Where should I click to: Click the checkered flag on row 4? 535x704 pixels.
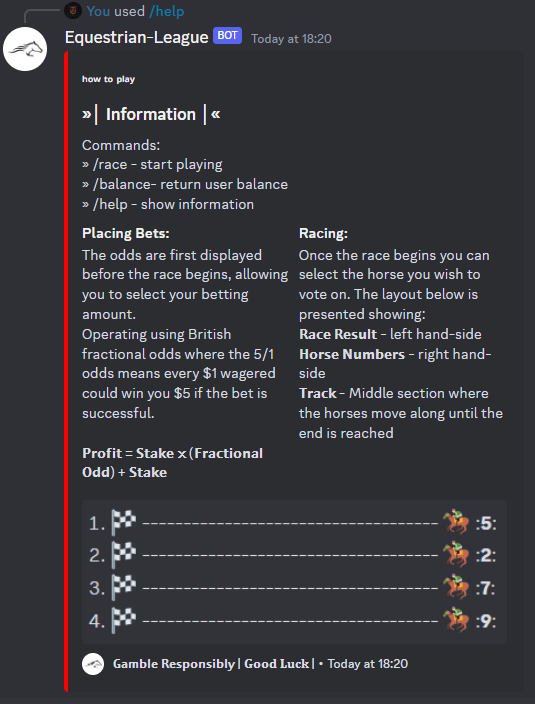click(123, 620)
